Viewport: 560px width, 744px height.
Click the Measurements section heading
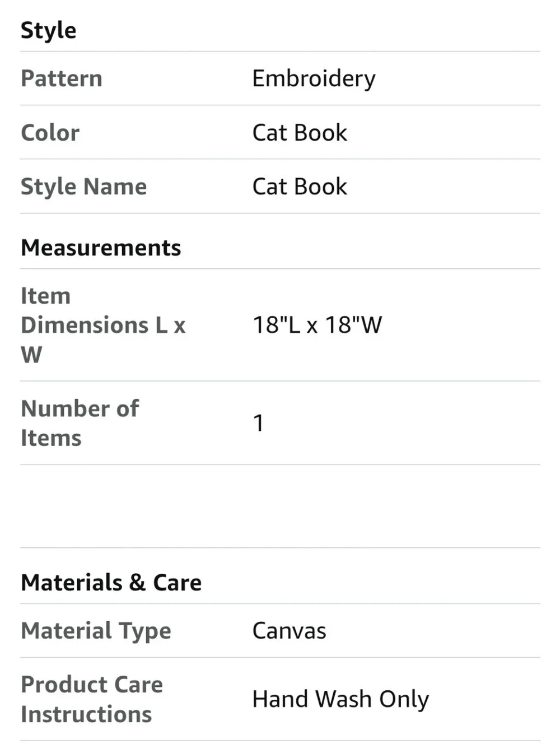pos(101,248)
